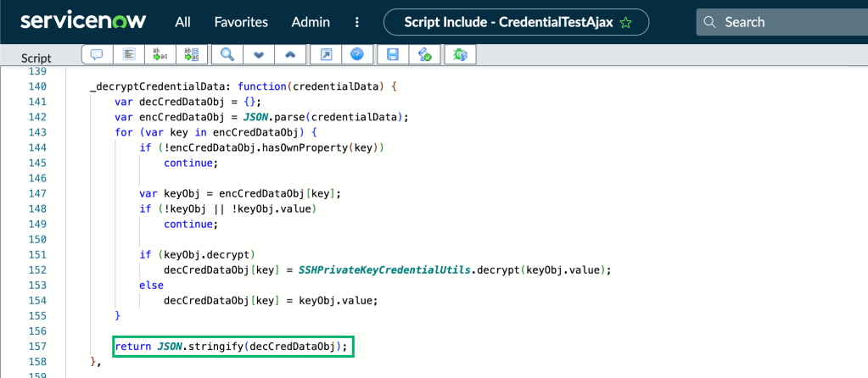Click the _decryptCredentialData function name
Viewport: 868px width, 378px height.
157,86
